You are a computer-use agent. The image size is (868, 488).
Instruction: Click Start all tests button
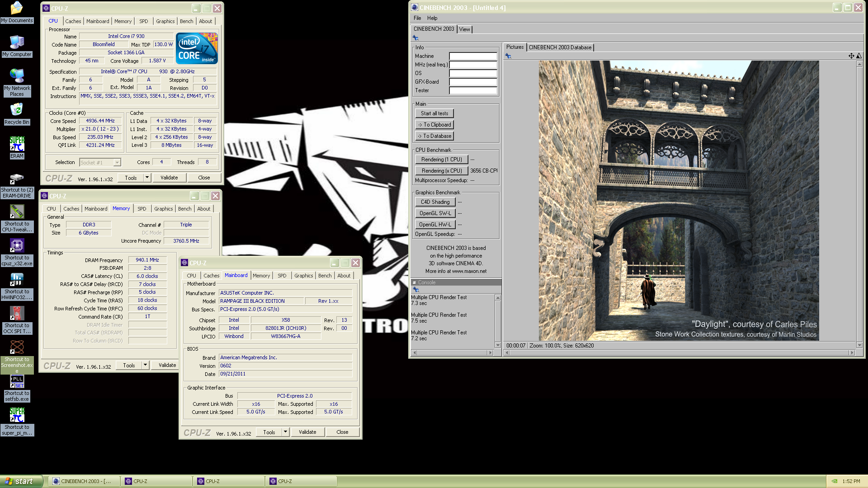(x=434, y=113)
